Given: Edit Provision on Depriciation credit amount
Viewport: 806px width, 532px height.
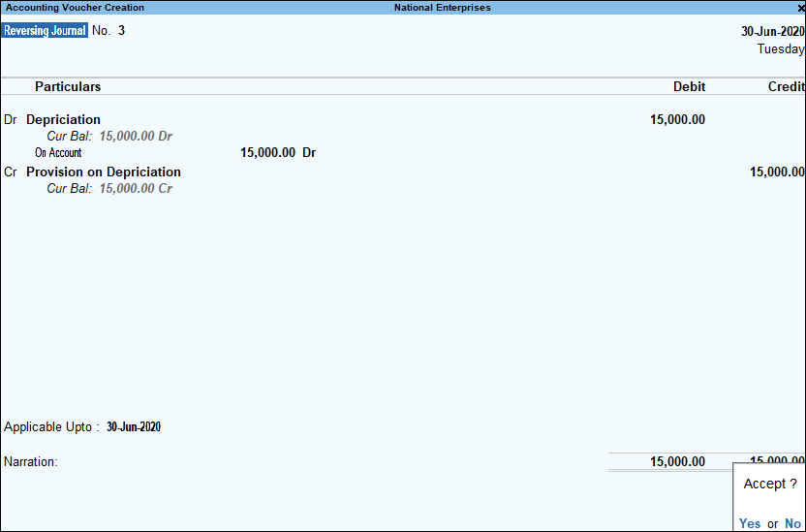Looking at the screenshot, I should (x=777, y=172).
